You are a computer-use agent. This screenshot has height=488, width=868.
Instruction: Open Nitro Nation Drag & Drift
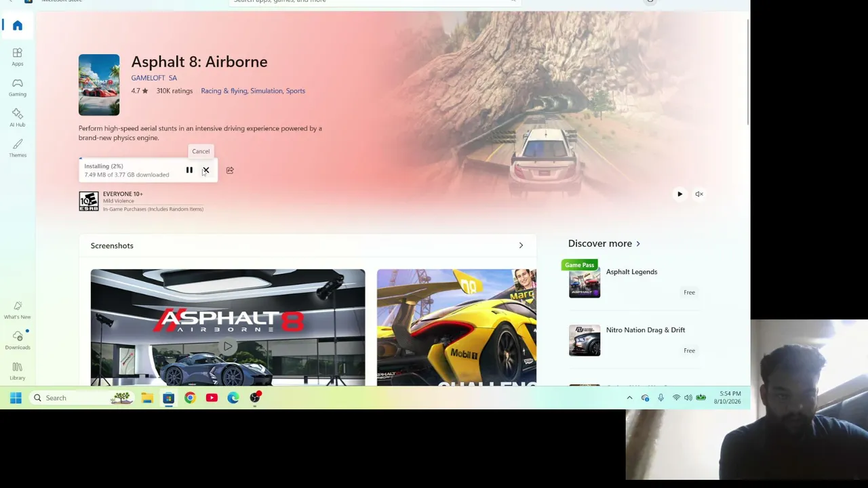646,330
